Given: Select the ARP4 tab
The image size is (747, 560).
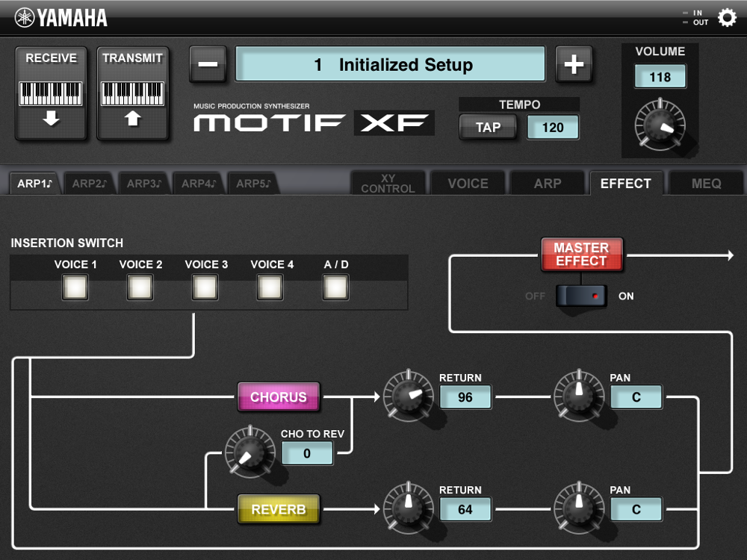Looking at the screenshot, I should click(x=199, y=184).
